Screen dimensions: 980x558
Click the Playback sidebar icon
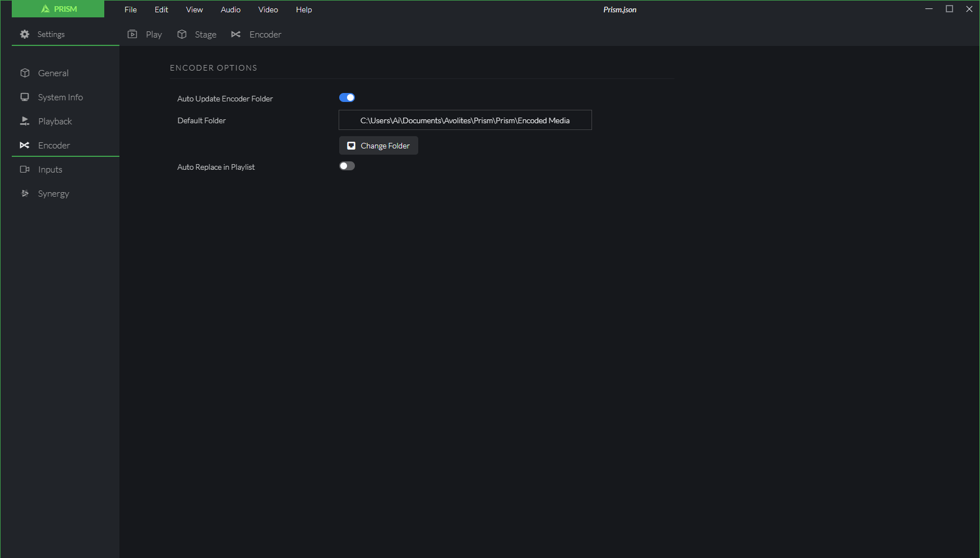[25, 121]
